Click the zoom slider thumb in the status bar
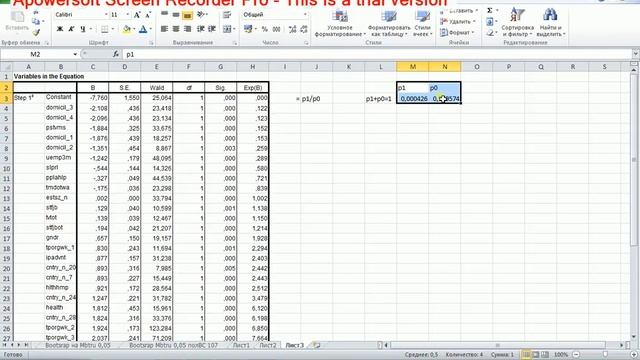This screenshot has width=640, height=360. tap(605, 355)
